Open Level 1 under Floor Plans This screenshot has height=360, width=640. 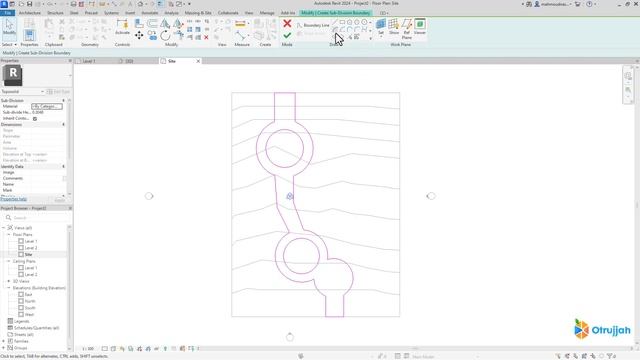click(x=31, y=241)
